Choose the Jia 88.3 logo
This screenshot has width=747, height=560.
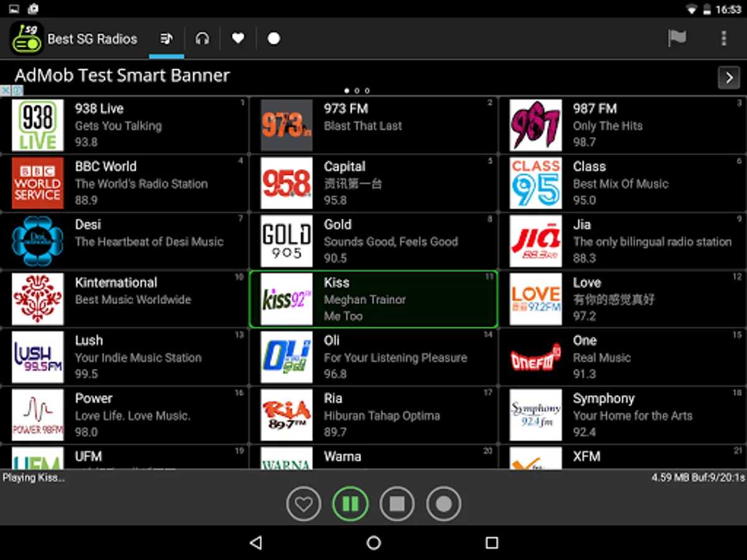coord(535,241)
